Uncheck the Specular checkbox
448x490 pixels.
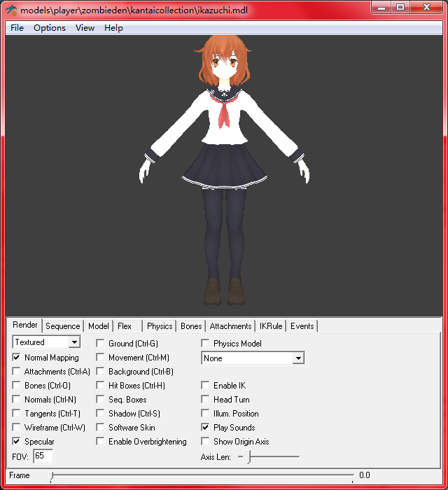click(x=16, y=441)
